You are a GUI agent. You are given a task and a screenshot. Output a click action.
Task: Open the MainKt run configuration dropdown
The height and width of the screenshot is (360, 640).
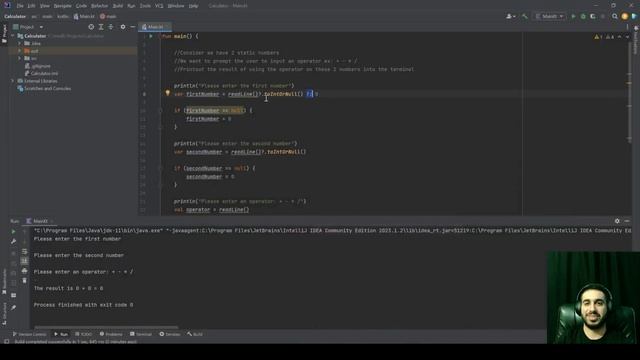coord(550,16)
